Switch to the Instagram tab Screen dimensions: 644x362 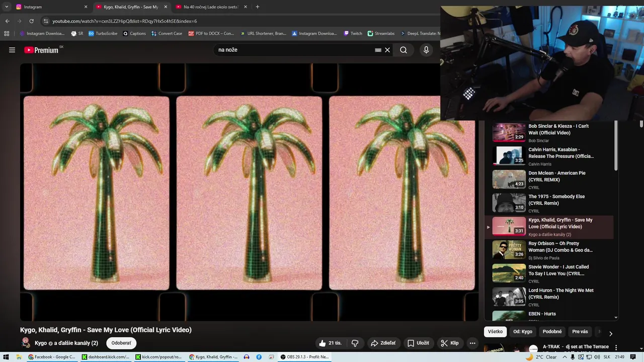coord(51,7)
